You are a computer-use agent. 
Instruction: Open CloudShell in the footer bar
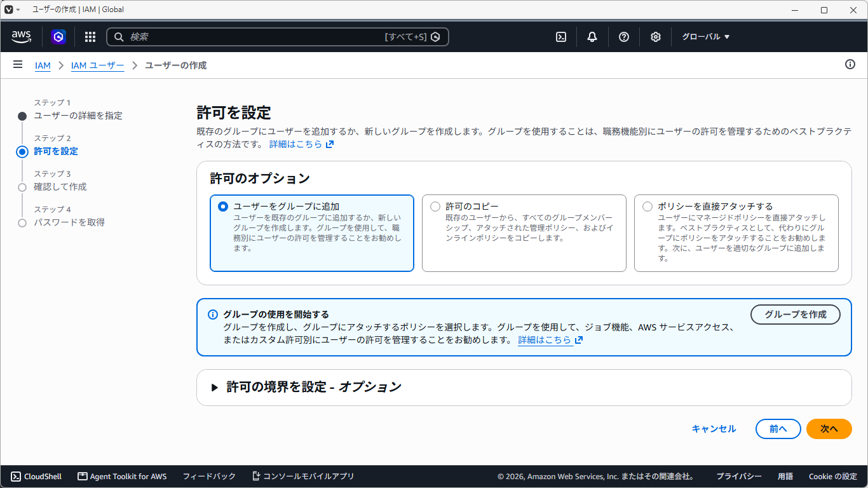click(36, 477)
